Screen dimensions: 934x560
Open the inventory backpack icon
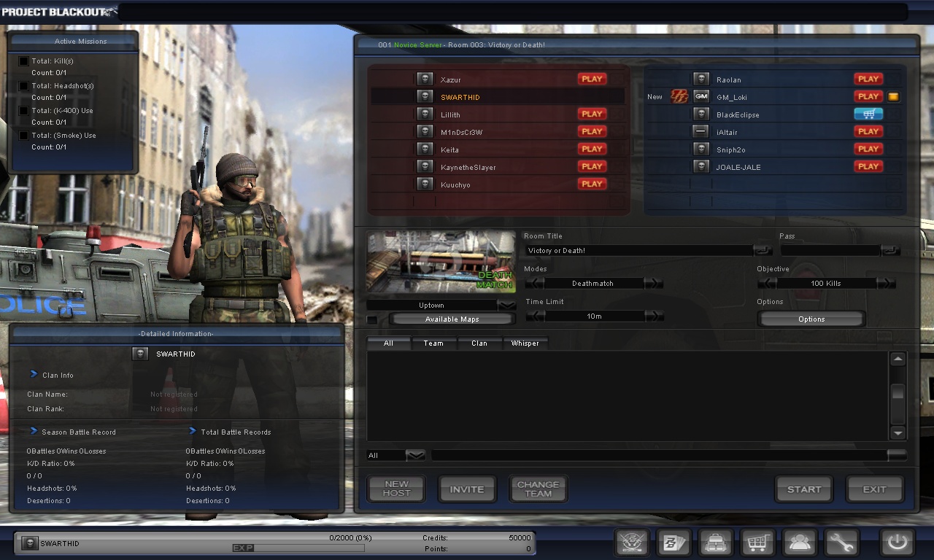715,543
